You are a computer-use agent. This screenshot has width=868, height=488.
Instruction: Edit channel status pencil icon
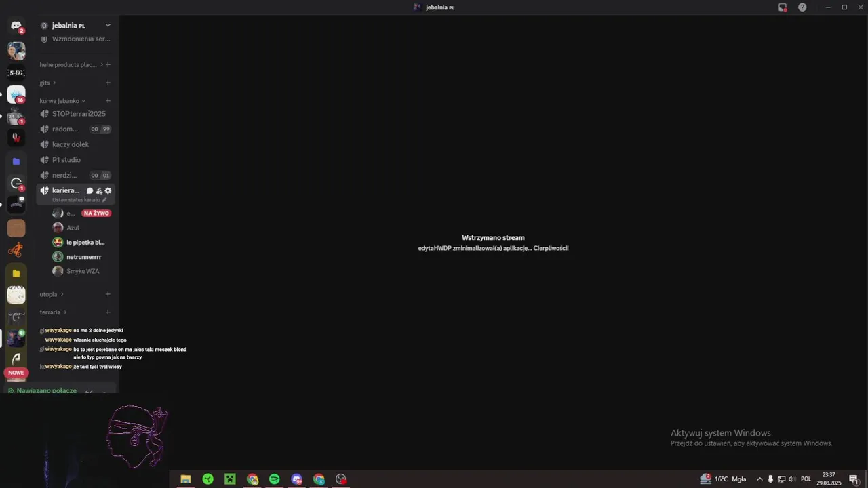[104, 200]
